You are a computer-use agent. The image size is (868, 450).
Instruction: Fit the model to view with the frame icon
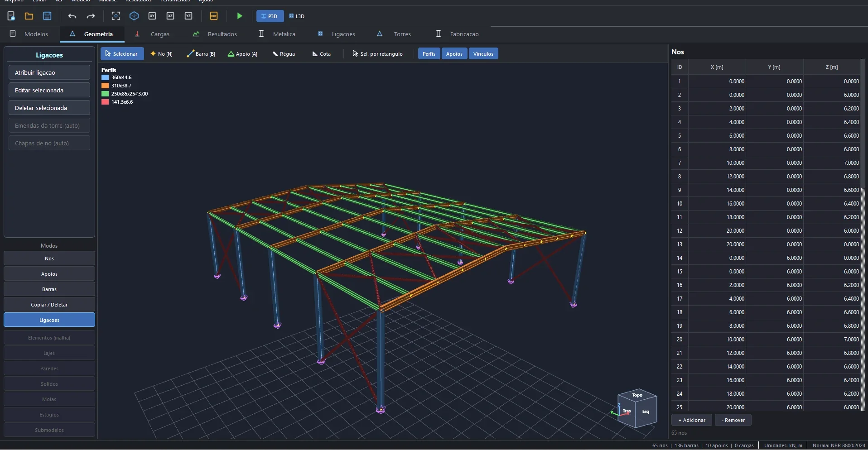[x=116, y=16]
